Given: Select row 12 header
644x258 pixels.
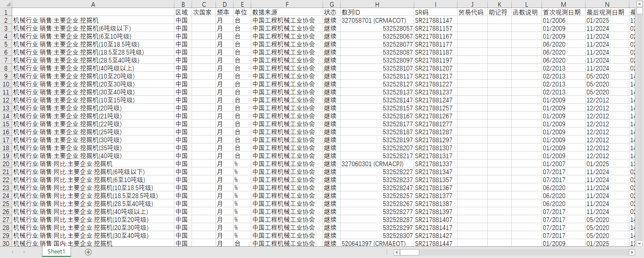Looking at the screenshot, I should [6, 100].
